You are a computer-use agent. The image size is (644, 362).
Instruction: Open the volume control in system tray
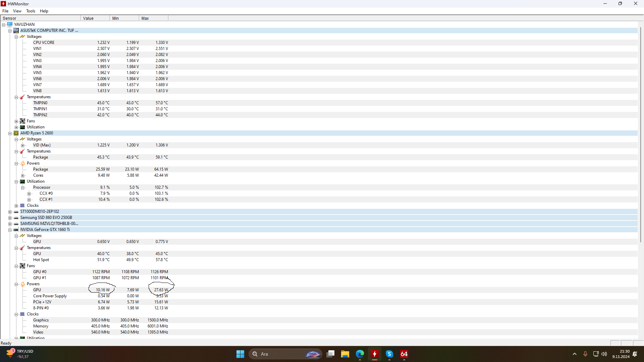click(x=604, y=354)
